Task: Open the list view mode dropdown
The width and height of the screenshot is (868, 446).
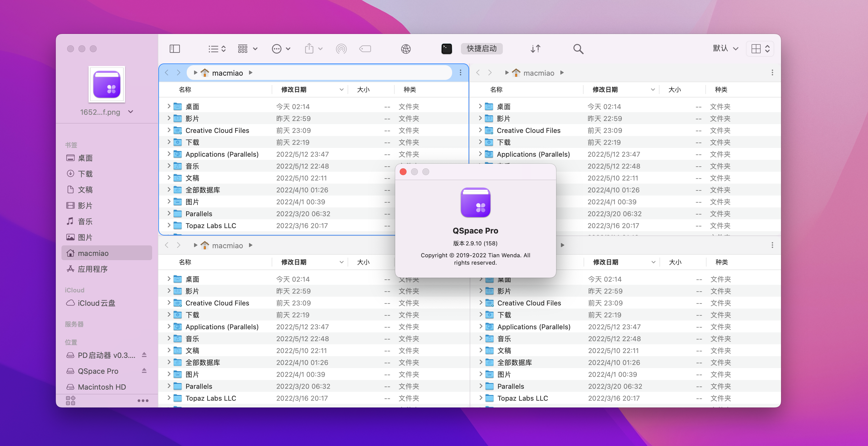Action: click(217, 49)
